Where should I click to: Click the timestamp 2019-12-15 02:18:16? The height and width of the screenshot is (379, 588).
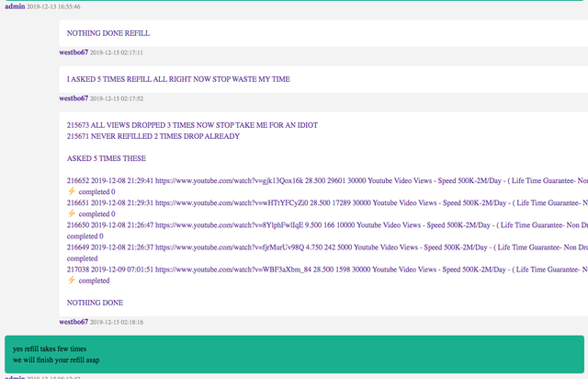click(117, 322)
